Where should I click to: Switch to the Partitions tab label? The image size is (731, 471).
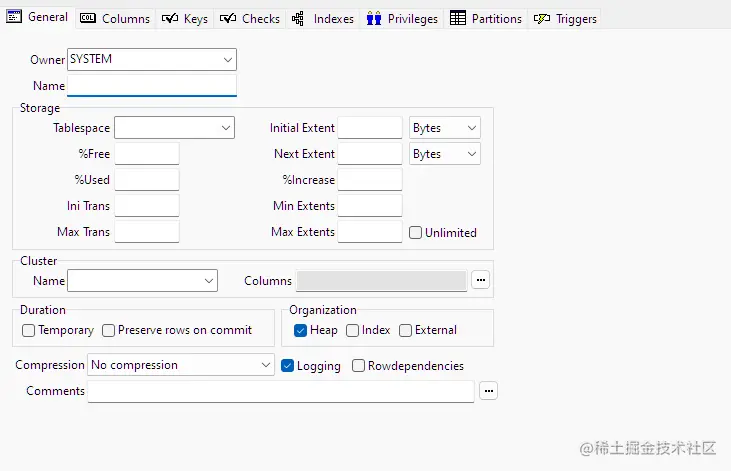click(497, 19)
